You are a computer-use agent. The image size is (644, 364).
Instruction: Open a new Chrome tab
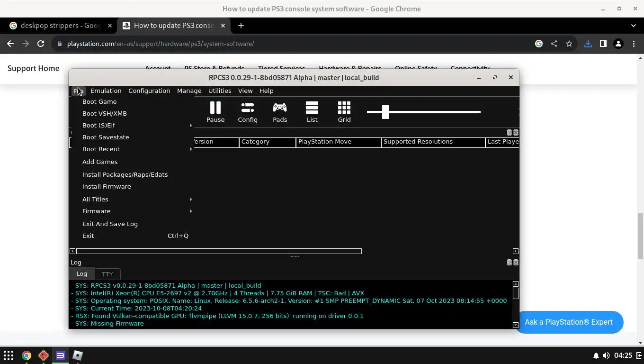pos(241,26)
